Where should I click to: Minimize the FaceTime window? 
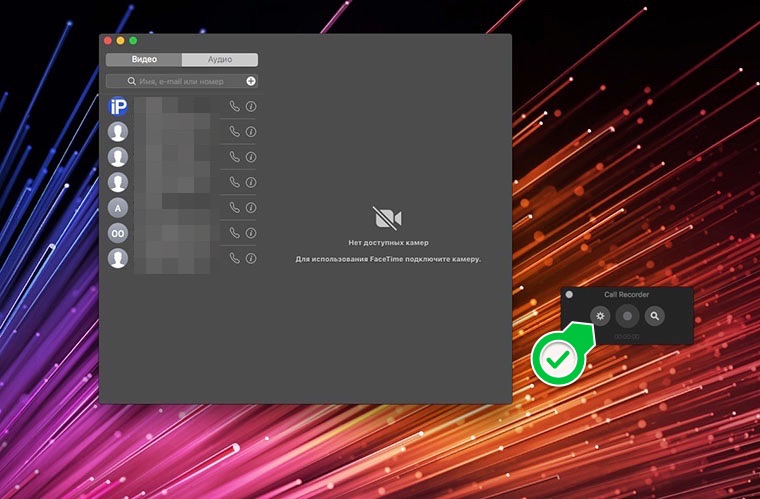tap(121, 41)
